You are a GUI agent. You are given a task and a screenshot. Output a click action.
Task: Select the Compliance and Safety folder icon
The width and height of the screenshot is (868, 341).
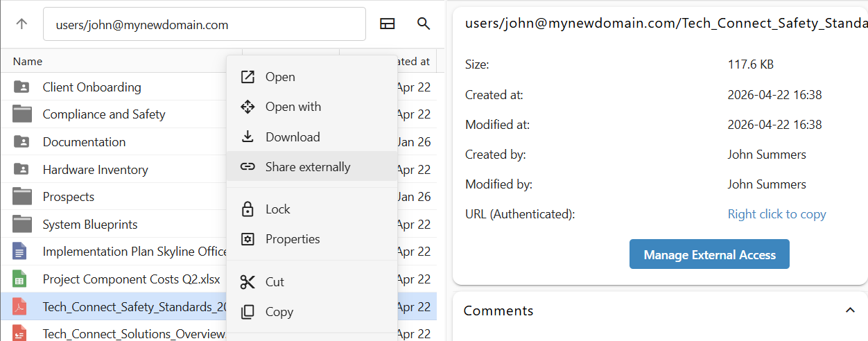[x=22, y=114]
